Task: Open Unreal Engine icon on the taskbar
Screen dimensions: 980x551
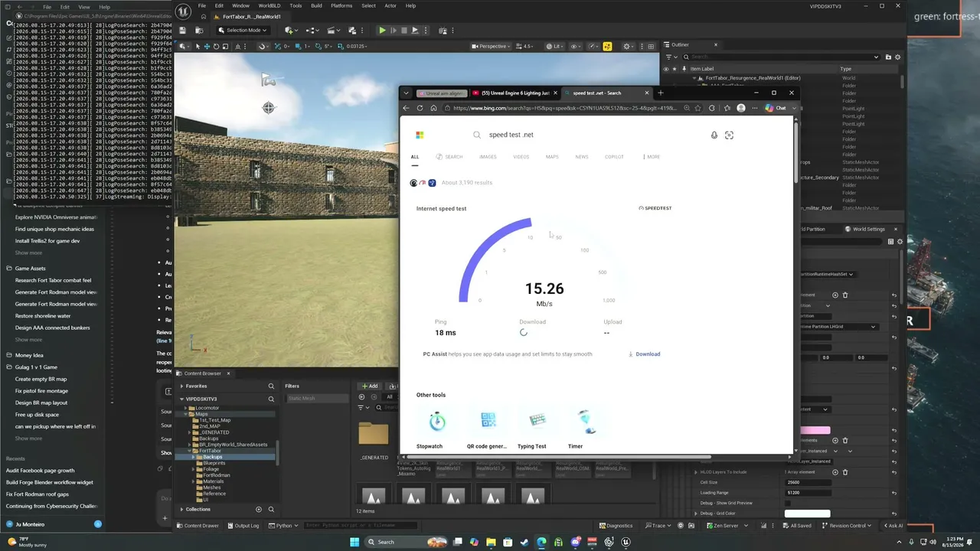Action: [626, 542]
